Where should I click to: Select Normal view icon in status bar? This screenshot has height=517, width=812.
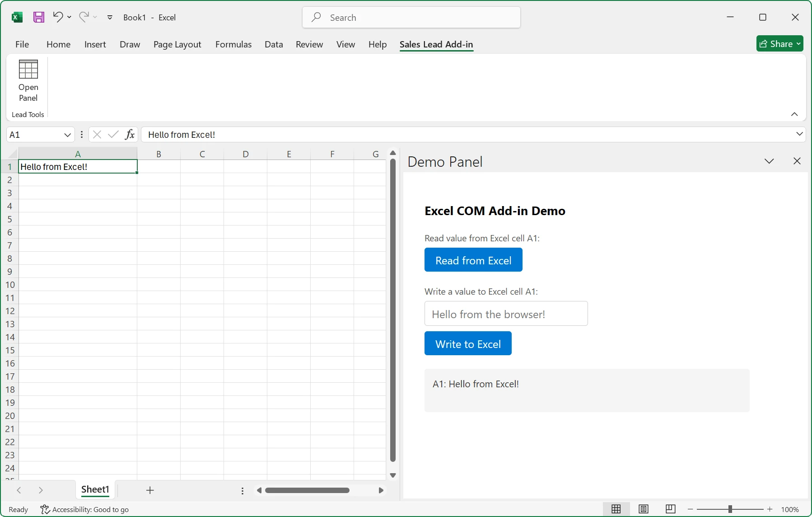[616, 509]
